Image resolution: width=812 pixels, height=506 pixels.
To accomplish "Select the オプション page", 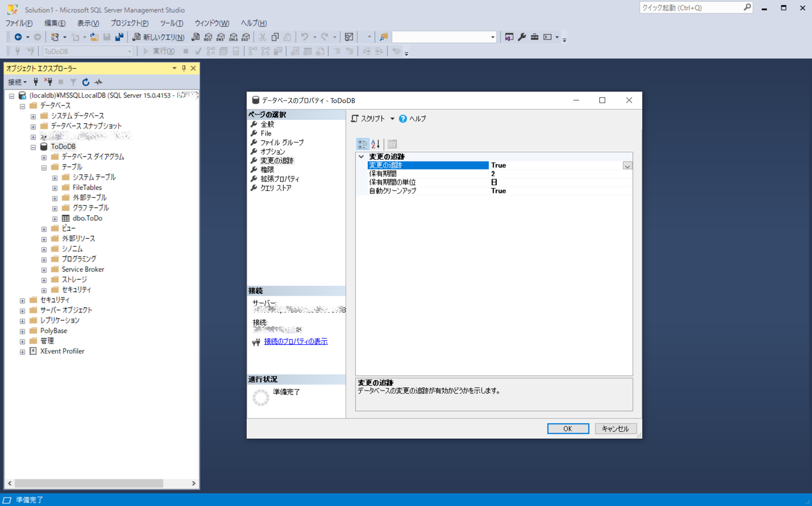I will pos(273,152).
